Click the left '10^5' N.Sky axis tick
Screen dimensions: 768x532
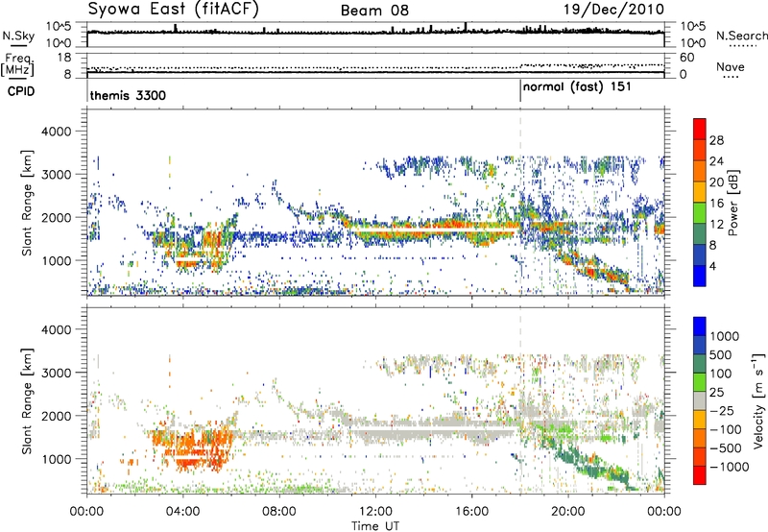[x=59, y=26]
